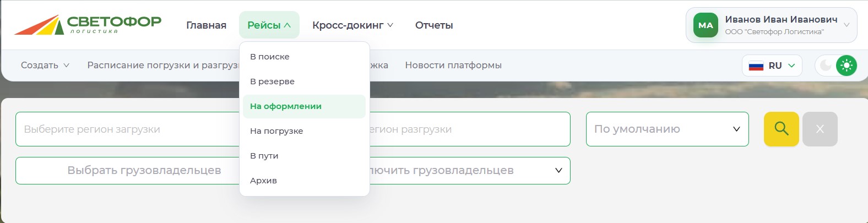
Task: Click the Выберите регион загрузки field
Action: click(x=128, y=129)
